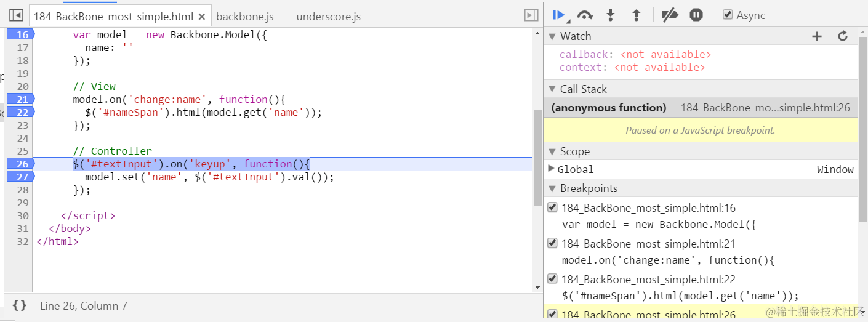The width and height of the screenshot is (868, 322).
Task: Uncheck breakpoint at html:21
Action: (x=552, y=243)
